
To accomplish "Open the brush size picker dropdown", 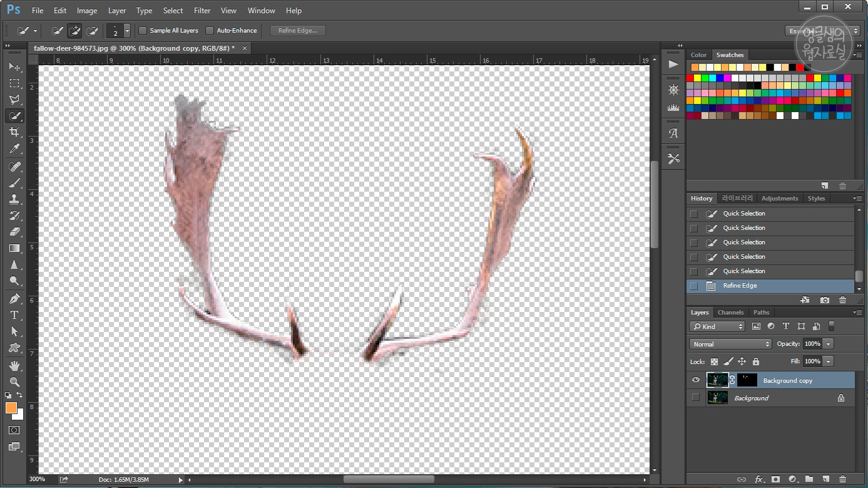I will (127, 31).
